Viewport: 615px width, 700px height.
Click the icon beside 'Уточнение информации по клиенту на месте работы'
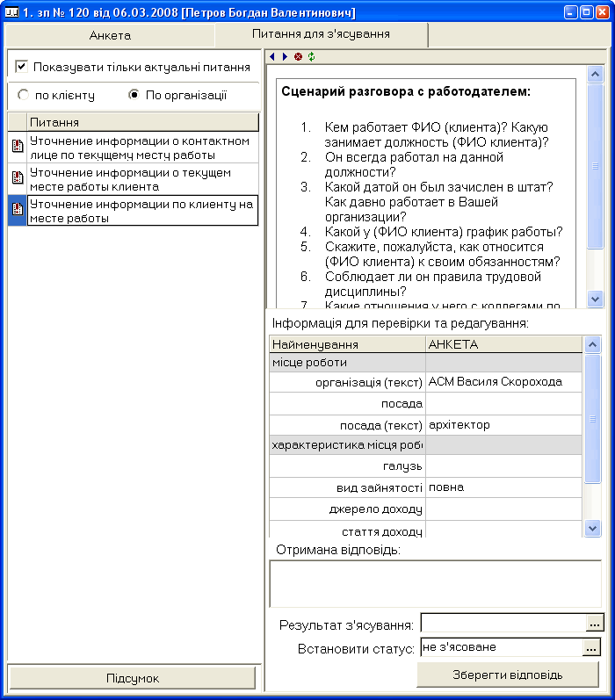tap(18, 208)
